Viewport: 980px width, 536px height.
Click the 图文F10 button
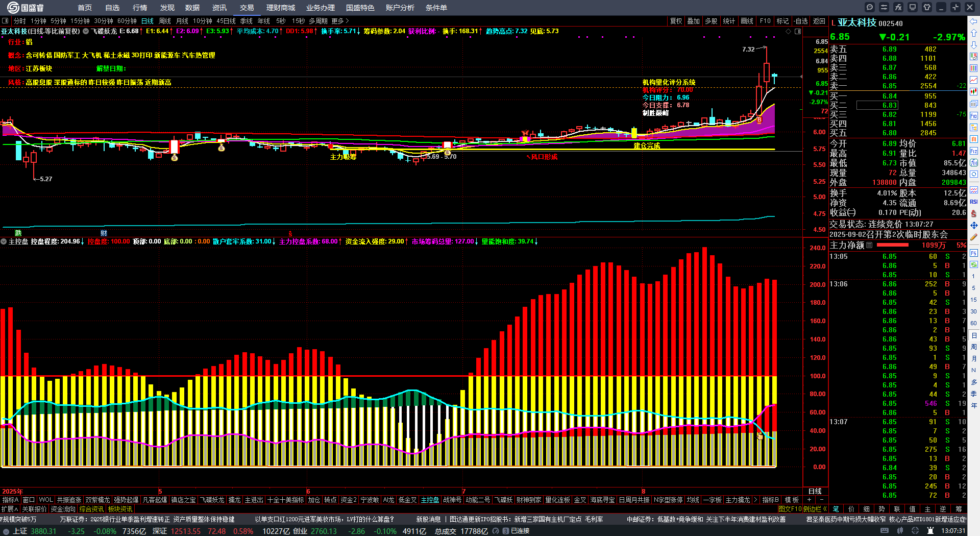(x=790, y=509)
